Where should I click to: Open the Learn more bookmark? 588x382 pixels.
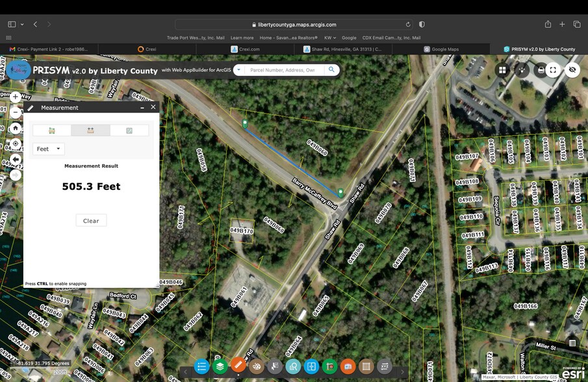[x=242, y=38]
